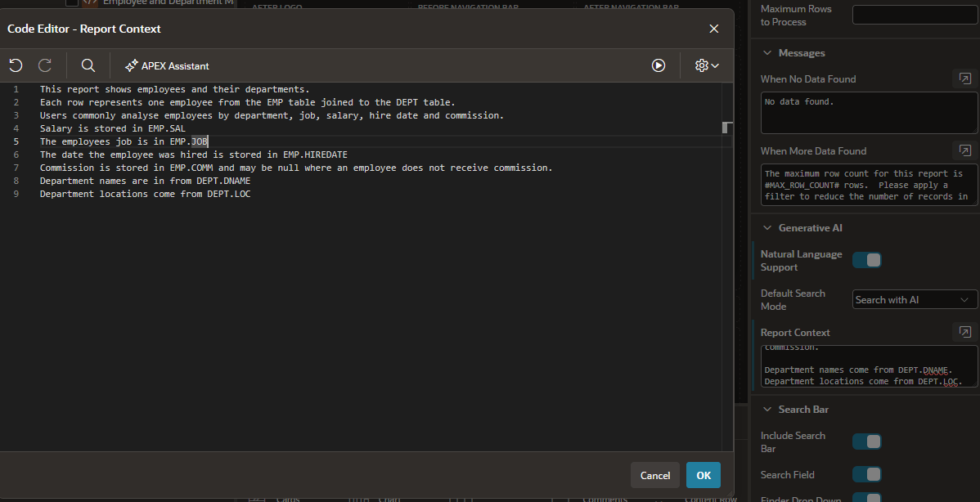Open the Find magnifier search icon
980x502 pixels.
pos(88,65)
